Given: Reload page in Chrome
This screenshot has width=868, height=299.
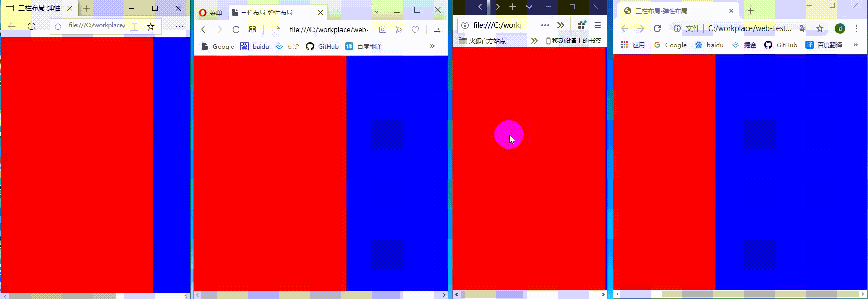Looking at the screenshot, I should point(657,28).
